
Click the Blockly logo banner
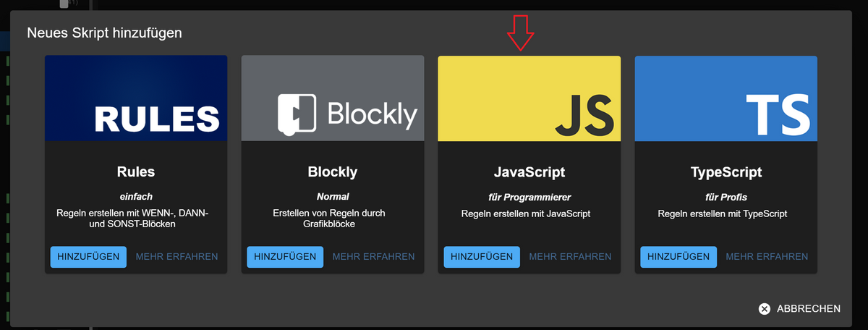(333, 98)
